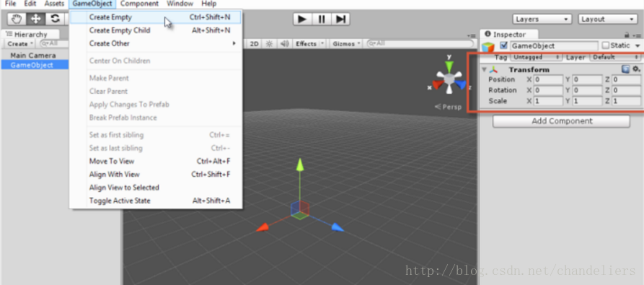
Task: Click the Pause button
Action: [322, 19]
